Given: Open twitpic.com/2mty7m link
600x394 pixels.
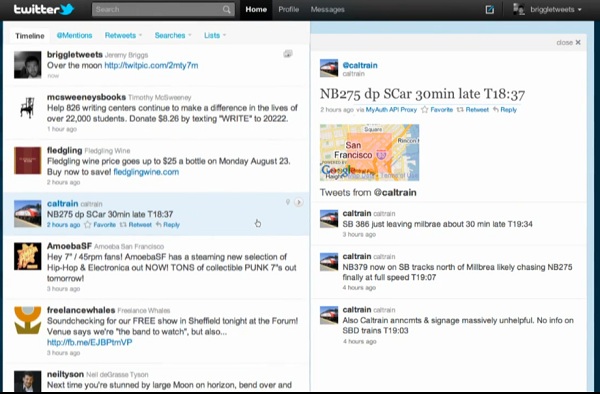Looking at the screenshot, I should tap(151, 65).
